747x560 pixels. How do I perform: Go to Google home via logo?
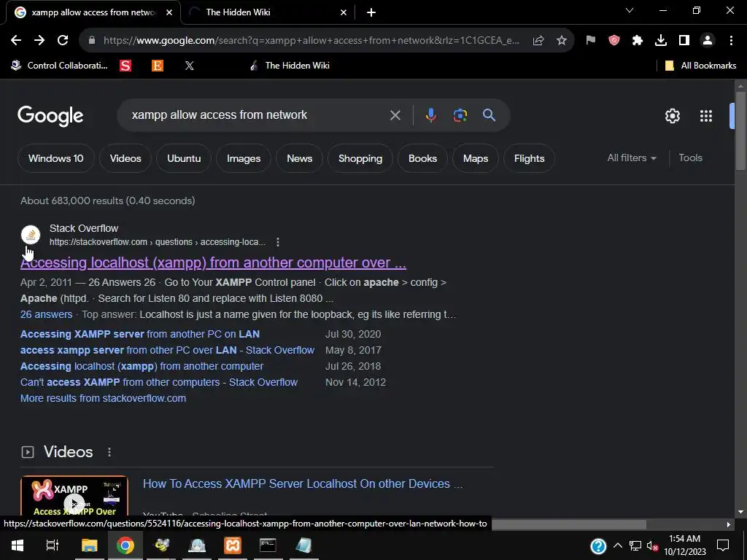pos(50,116)
